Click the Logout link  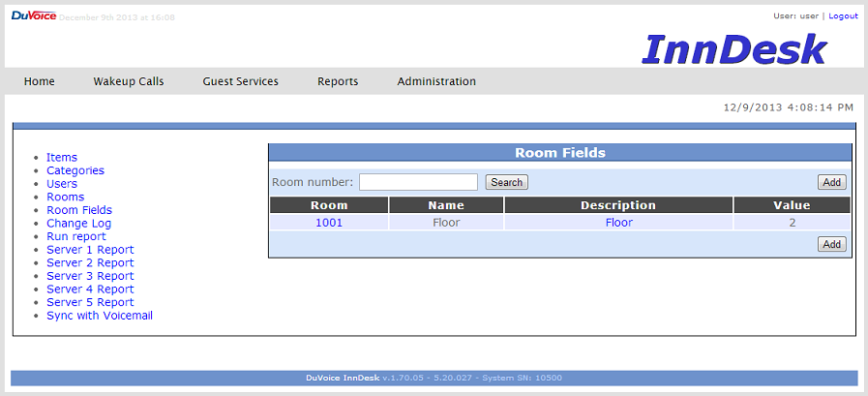(843, 16)
